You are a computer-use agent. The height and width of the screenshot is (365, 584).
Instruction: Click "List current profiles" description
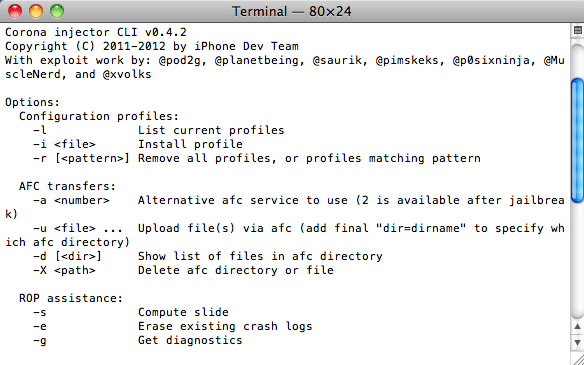point(211,130)
